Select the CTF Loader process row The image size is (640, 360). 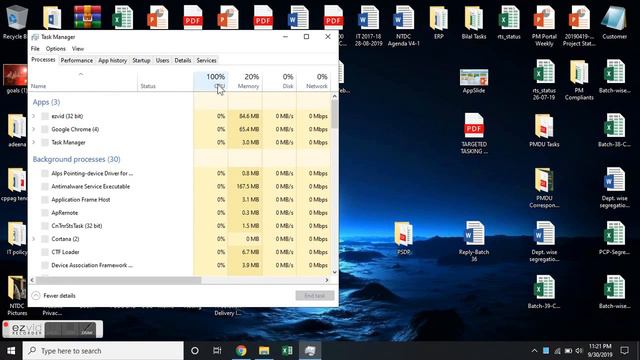pyautogui.click(x=180, y=252)
